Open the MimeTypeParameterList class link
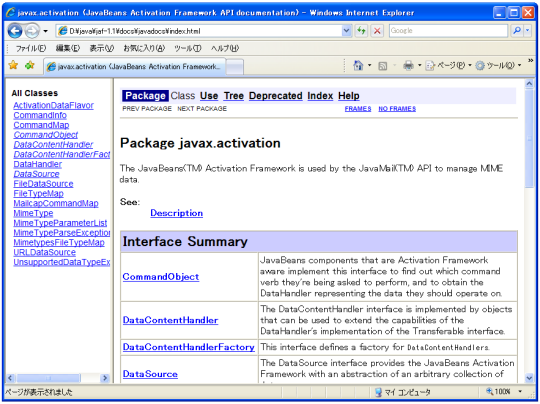Screen dimensions: 540x404 pos(60,223)
